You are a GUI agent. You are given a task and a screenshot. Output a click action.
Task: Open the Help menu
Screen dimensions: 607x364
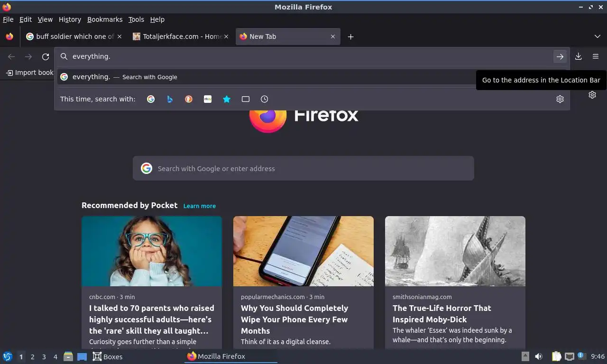[157, 19]
